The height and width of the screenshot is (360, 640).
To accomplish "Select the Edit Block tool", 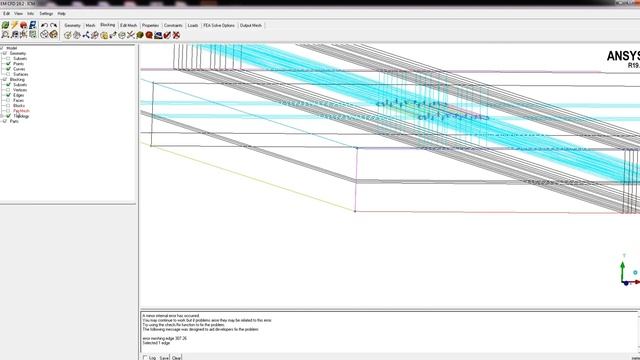I will click(x=95, y=36).
